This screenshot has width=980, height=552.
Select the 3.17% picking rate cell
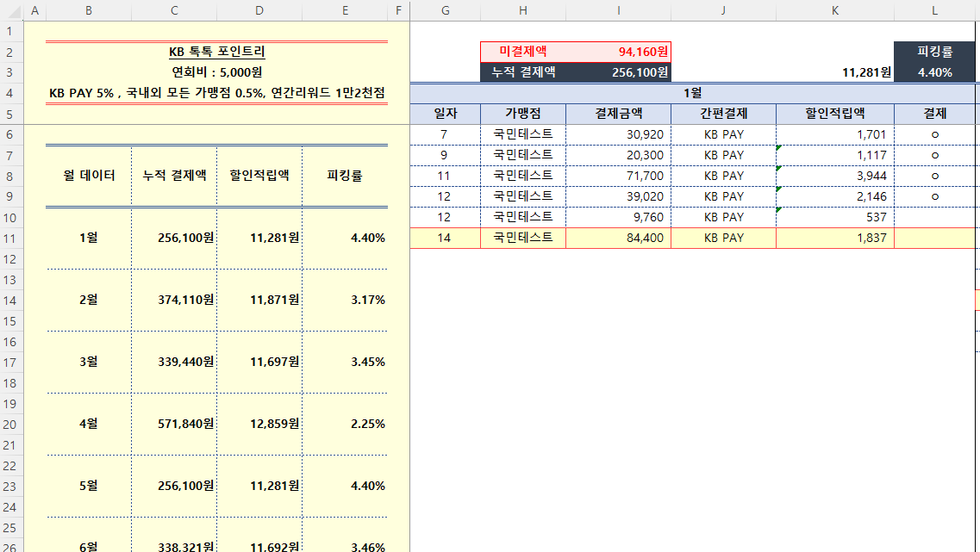pos(346,300)
